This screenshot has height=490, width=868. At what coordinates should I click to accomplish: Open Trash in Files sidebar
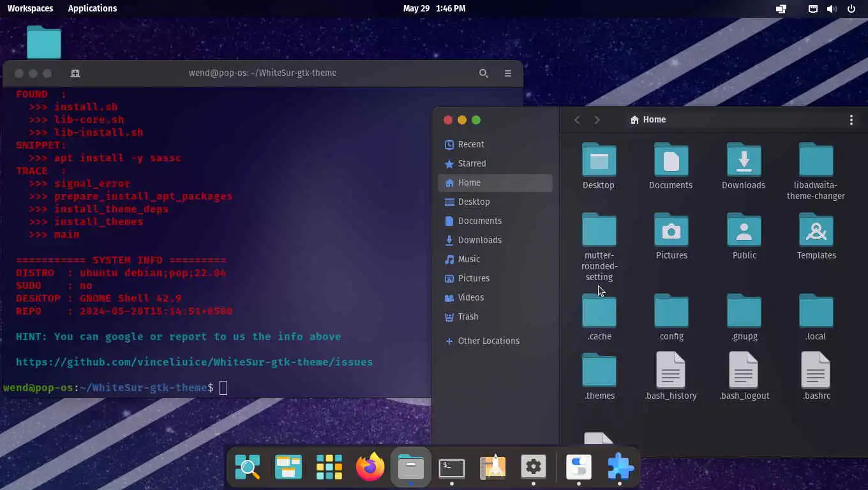click(495, 316)
